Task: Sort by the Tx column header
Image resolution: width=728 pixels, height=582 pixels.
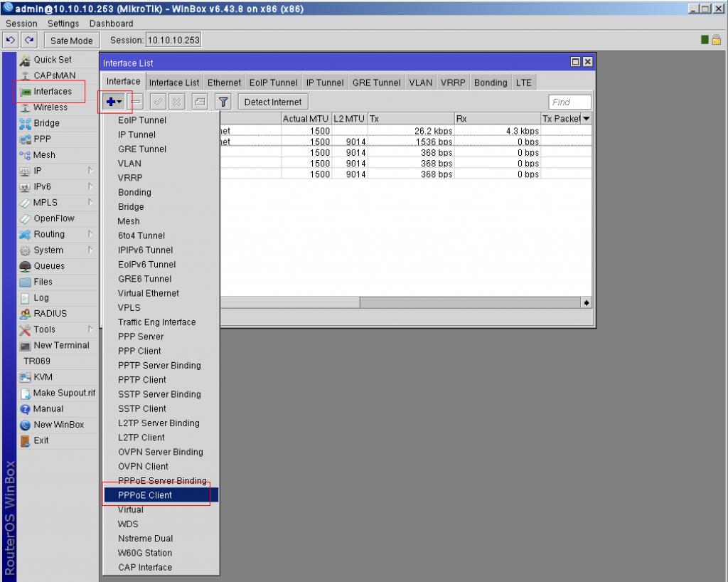Action: [411, 119]
